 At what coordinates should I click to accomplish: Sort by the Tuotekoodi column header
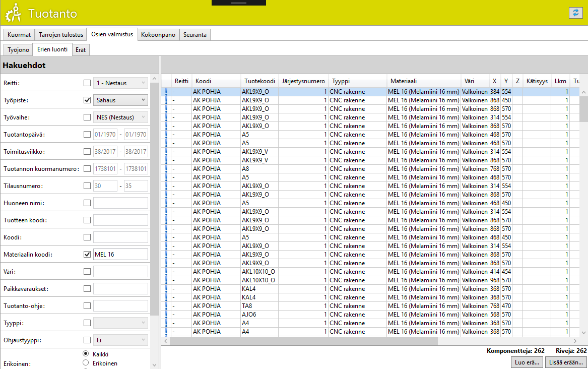[x=259, y=81]
